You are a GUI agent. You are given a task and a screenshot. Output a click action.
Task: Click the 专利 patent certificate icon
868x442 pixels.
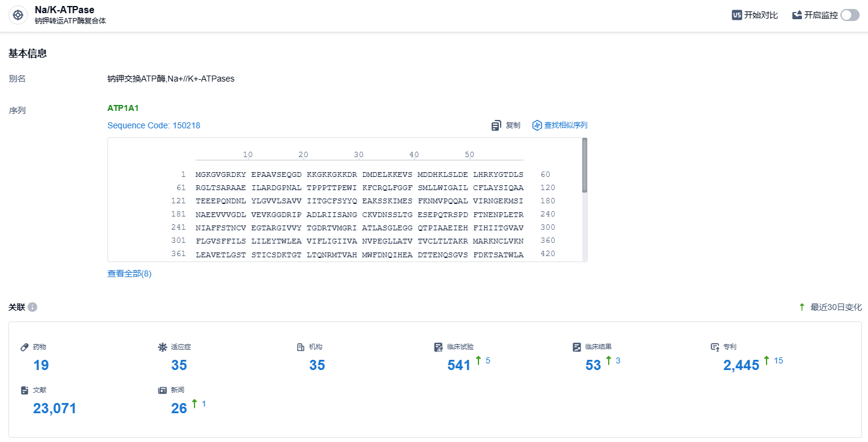point(715,347)
